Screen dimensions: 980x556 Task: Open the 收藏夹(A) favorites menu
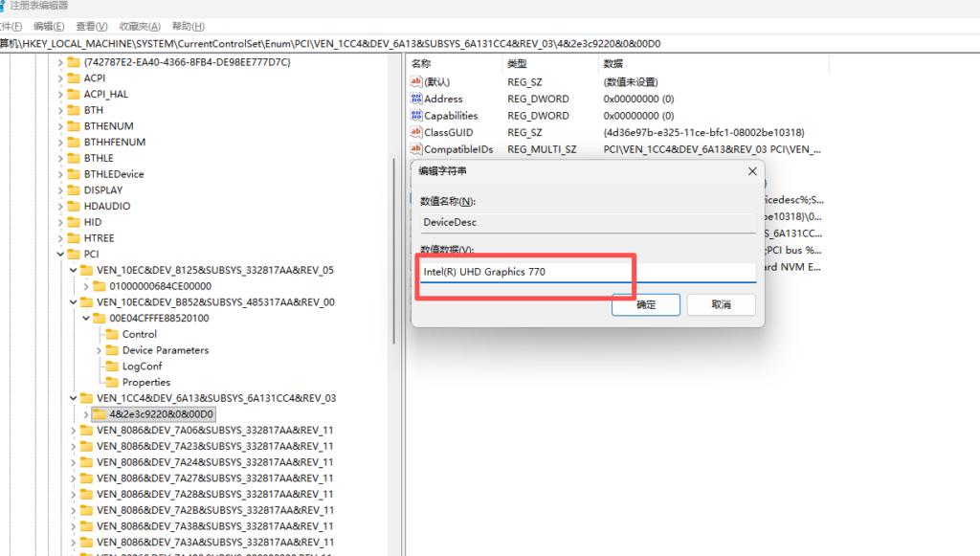click(139, 26)
